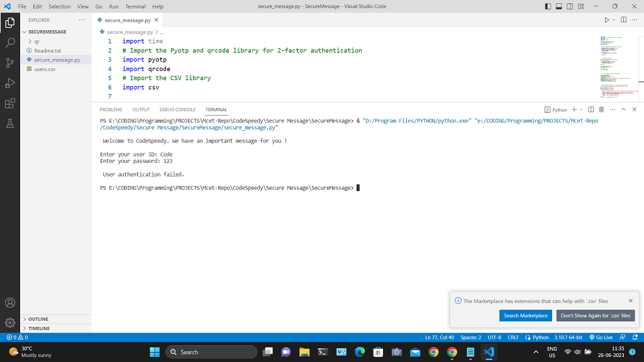644x362 pixels.
Task: Switch to the PROBLEMS panel tab
Action: tap(111, 109)
